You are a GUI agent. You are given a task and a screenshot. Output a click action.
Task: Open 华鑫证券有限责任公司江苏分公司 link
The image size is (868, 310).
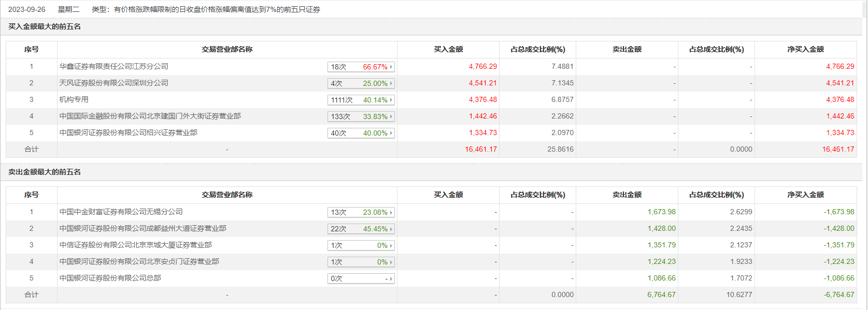113,66
